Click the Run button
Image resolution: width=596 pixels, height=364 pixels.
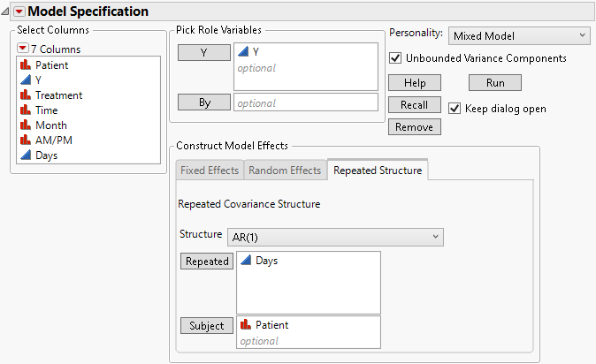click(494, 82)
